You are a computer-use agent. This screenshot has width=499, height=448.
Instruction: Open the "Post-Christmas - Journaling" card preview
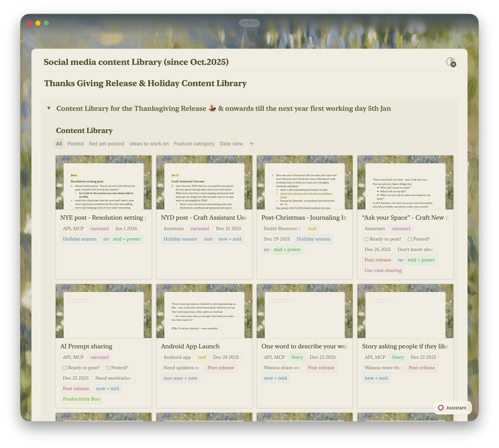click(x=304, y=182)
